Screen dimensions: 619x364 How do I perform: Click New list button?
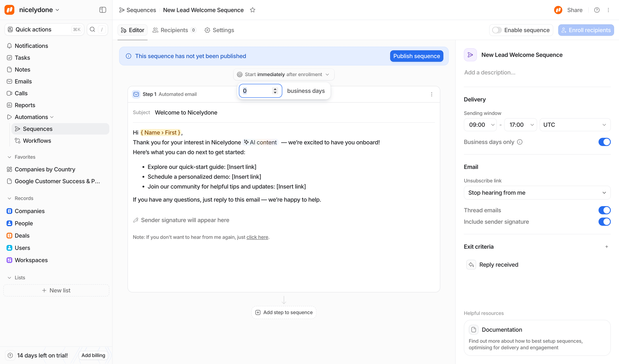pyautogui.click(x=56, y=290)
